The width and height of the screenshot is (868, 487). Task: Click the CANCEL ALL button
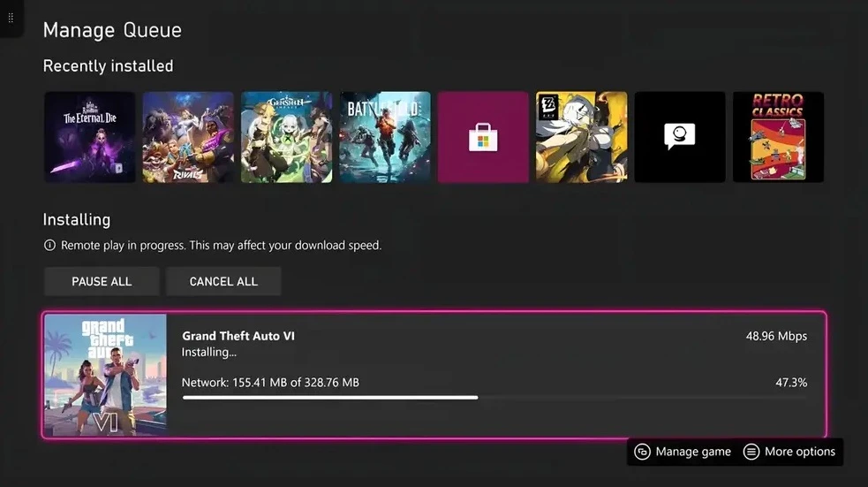coord(223,281)
